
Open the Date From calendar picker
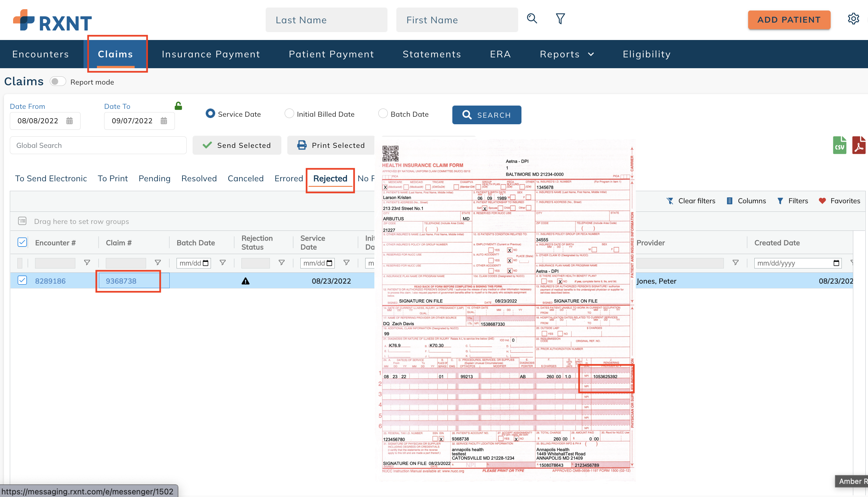pos(69,121)
